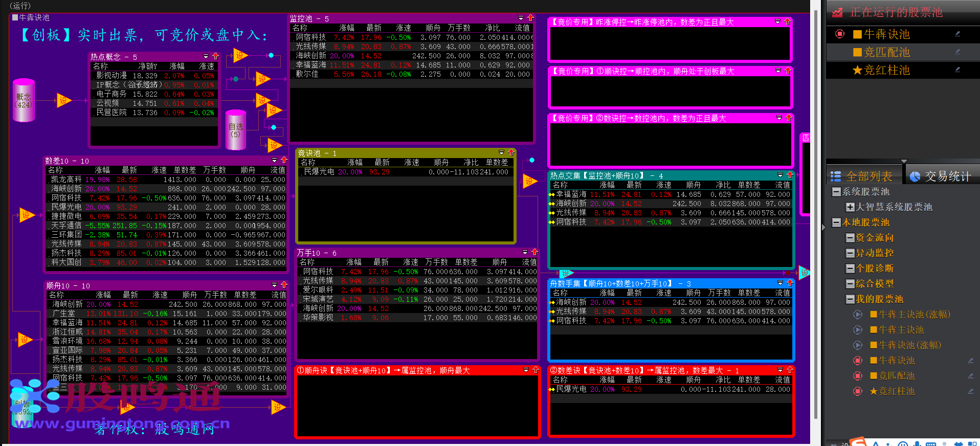Expand the 大智慧系统股票池 tree node
Viewport: 980px width, 446px height.
tap(850, 207)
